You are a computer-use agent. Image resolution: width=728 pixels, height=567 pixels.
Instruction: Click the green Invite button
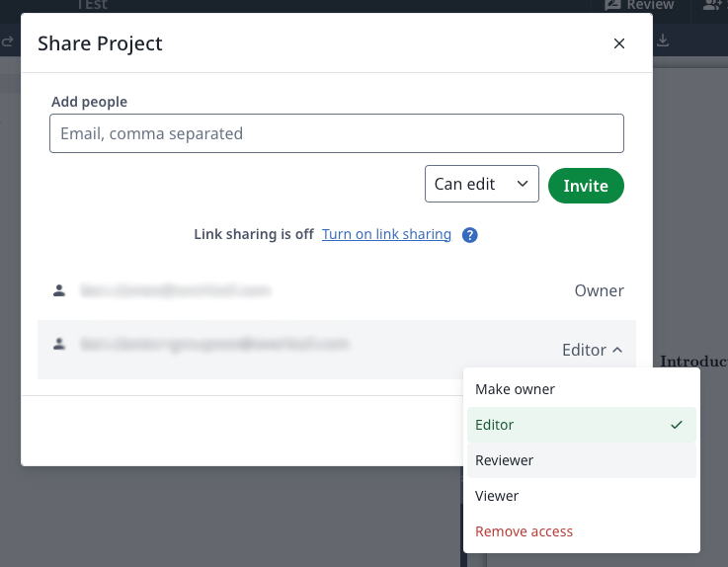(x=586, y=186)
